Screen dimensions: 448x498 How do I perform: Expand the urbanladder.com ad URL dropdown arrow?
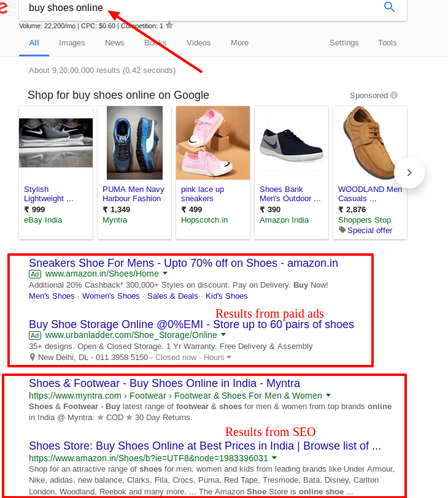(x=223, y=334)
